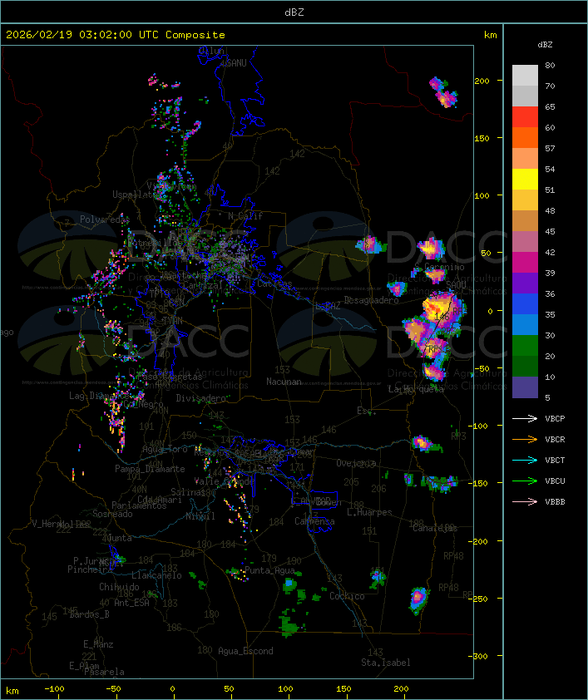The height and width of the screenshot is (700, 588).
Task: Select the slate 10-5 dBZ swatch
Action: coord(525,387)
